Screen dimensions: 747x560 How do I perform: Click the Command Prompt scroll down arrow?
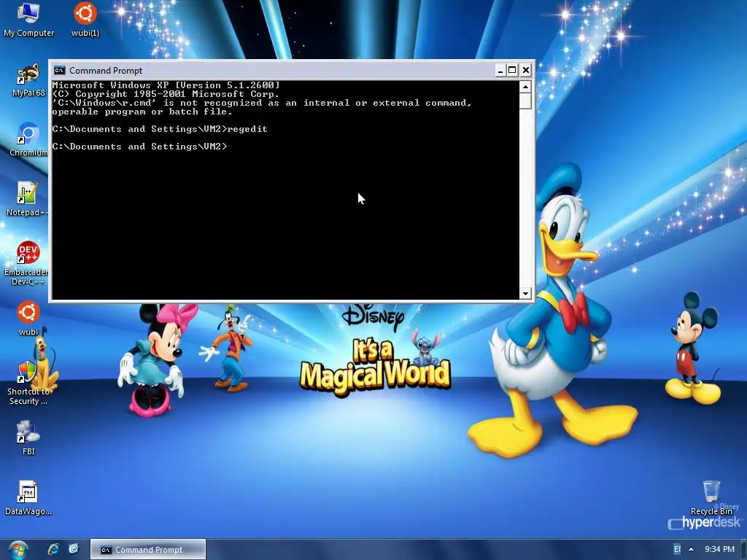525,293
